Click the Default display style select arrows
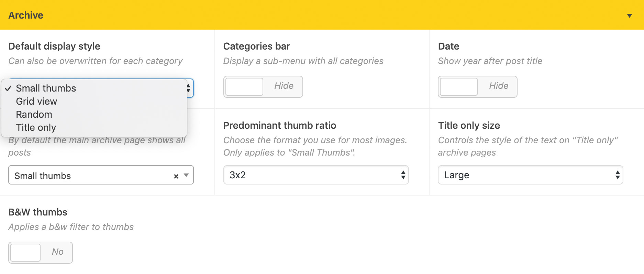 click(x=189, y=88)
